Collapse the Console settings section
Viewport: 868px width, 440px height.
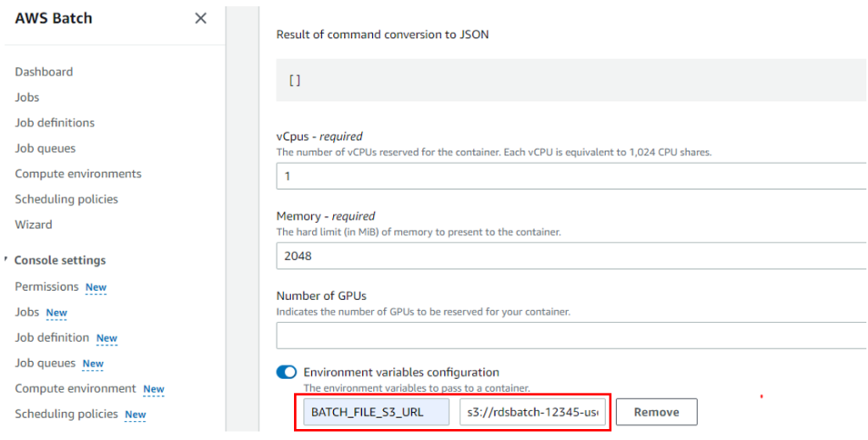point(6,259)
